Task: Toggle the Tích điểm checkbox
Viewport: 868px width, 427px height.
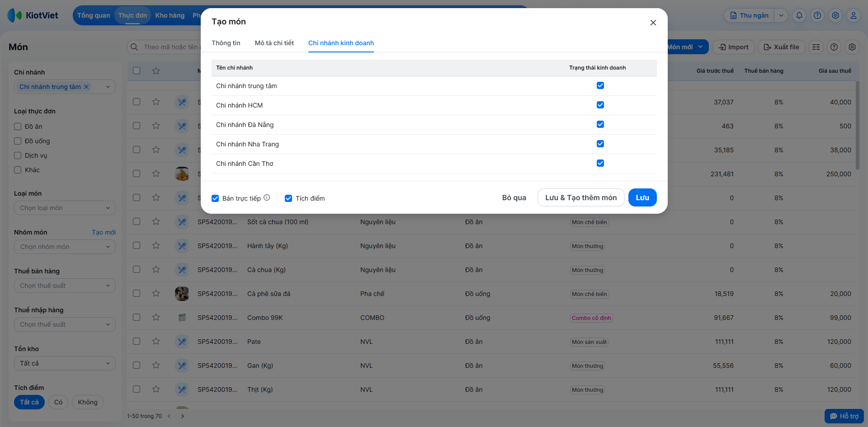Action: 288,198
